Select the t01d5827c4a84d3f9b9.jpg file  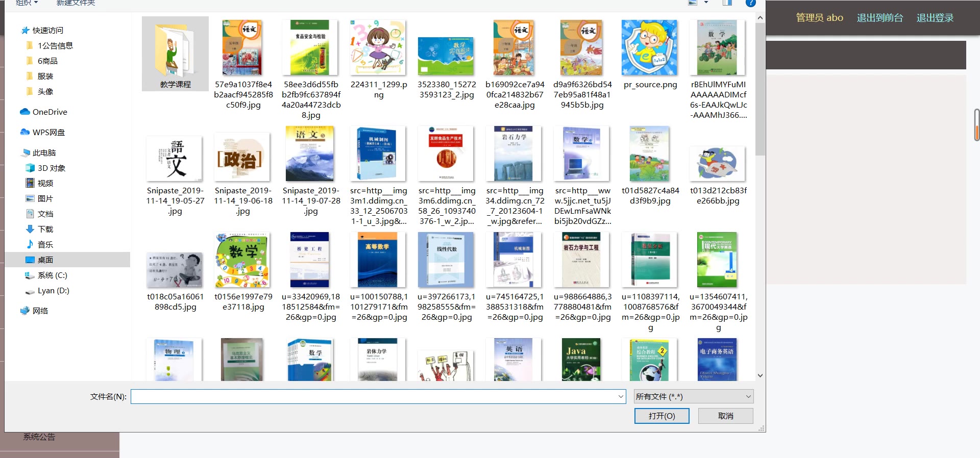click(650, 166)
